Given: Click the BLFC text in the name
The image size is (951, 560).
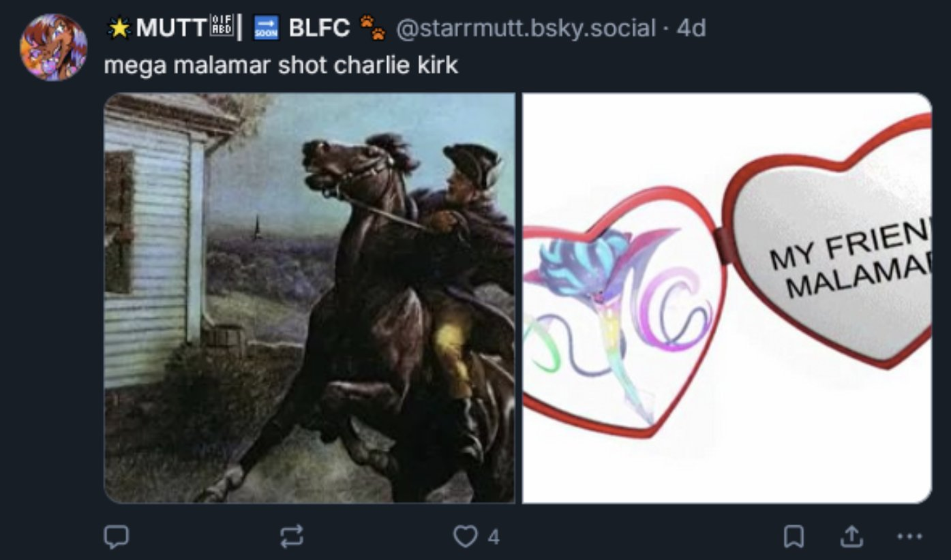Looking at the screenshot, I should 319,28.
